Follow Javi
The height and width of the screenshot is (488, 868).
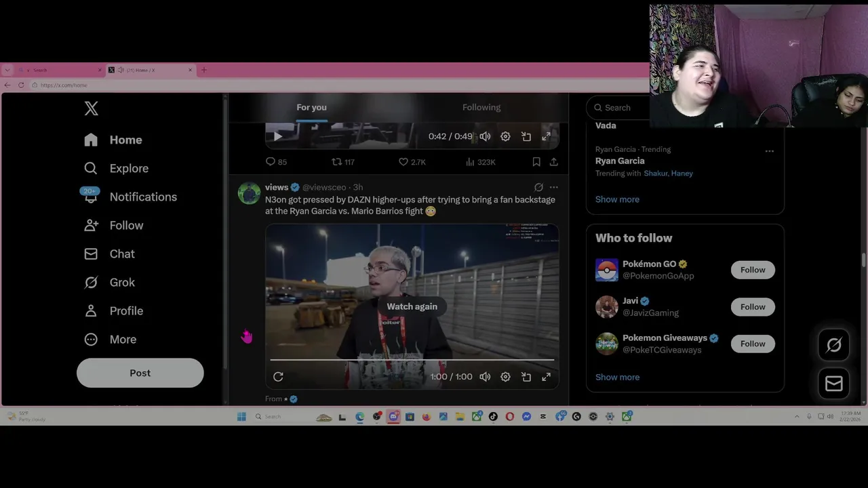[753, 307]
